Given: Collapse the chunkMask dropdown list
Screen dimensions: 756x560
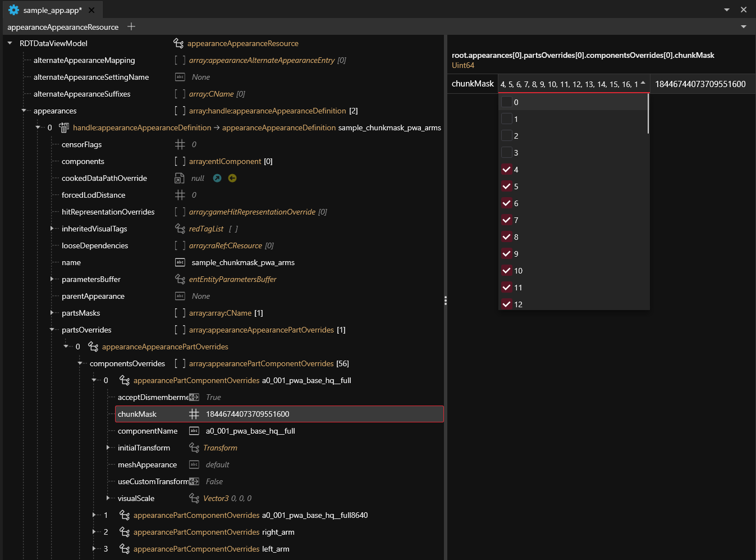Looking at the screenshot, I should (643, 84).
